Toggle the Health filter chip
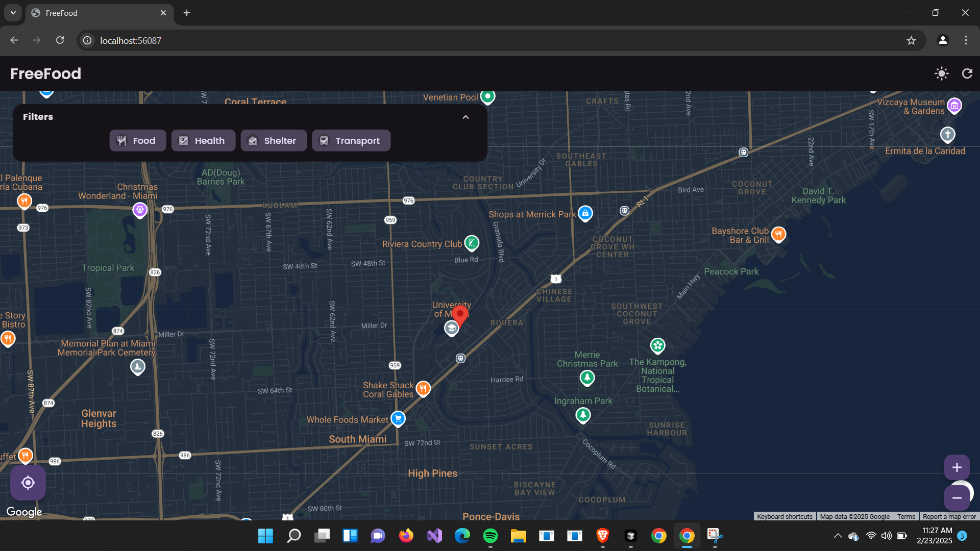The width and height of the screenshot is (980, 551). click(x=203, y=140)
